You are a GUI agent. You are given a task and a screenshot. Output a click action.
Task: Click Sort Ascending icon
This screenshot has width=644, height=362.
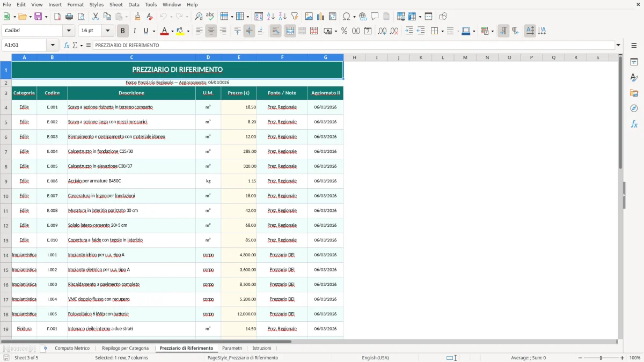coord(270,17)
